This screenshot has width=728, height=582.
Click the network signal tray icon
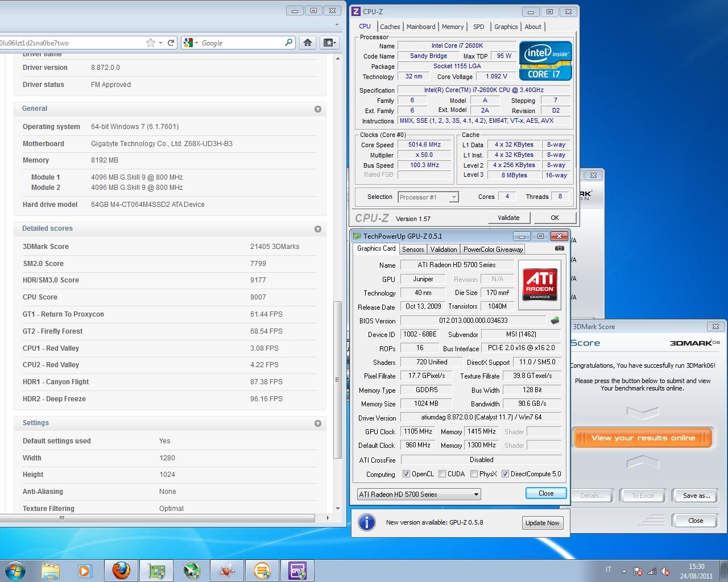click(652, 572)
